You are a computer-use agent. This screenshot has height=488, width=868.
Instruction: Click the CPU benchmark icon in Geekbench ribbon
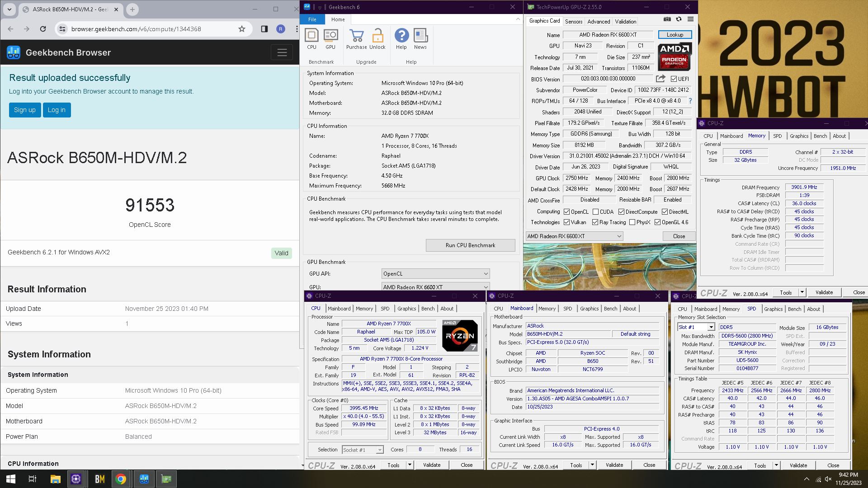pos(311,35)
